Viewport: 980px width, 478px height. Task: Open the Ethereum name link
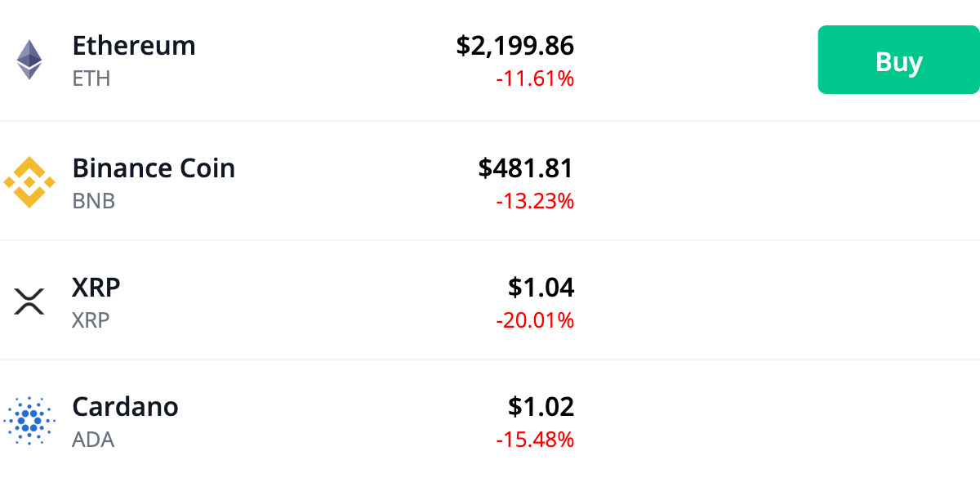[134, 46]
